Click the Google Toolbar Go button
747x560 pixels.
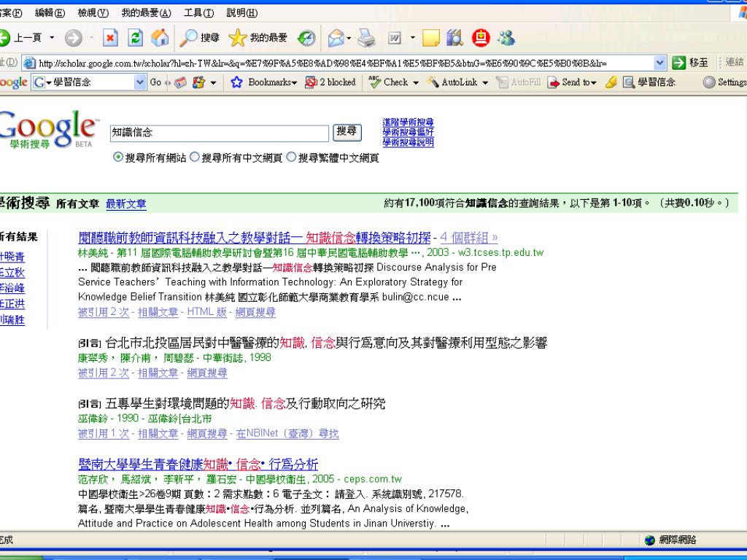[x=155, y=82]
